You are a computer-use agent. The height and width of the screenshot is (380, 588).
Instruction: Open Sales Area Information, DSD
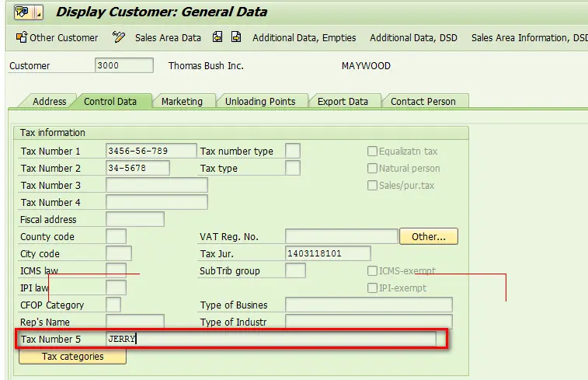coord(530,37)
